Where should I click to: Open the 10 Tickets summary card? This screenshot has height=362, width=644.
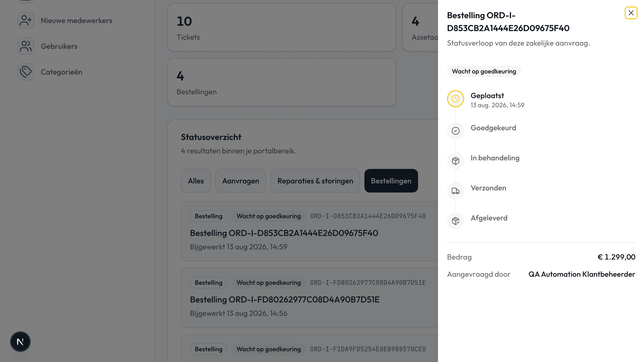[282, 27]
